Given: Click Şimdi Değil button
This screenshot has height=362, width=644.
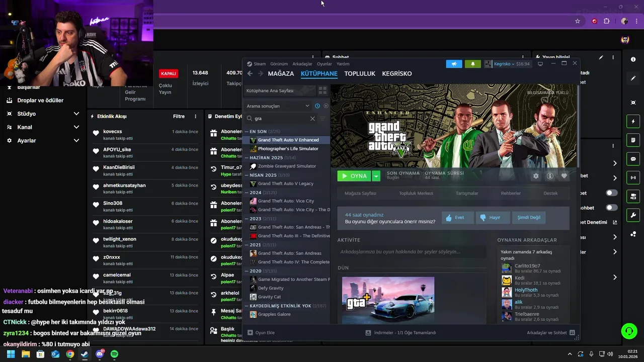Looking at the screenshot, I should coord(529,218).
